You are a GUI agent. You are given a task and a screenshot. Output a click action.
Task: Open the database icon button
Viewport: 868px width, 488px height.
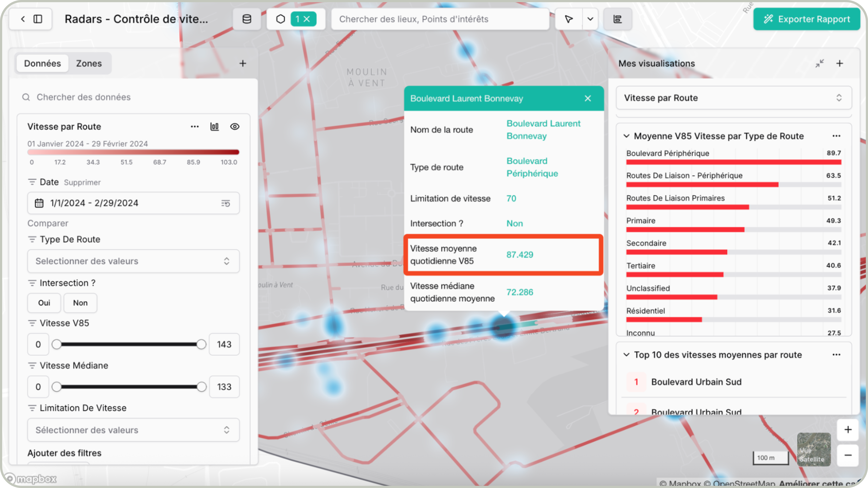[247, 19]
